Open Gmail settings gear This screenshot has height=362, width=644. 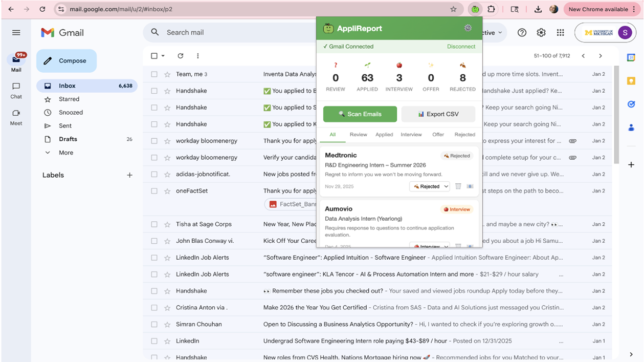click(x=541, y=33)
